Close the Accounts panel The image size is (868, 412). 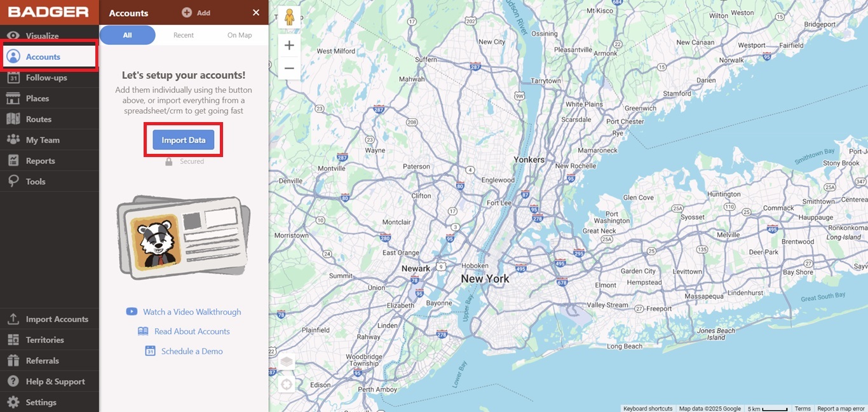pos(256,13)
